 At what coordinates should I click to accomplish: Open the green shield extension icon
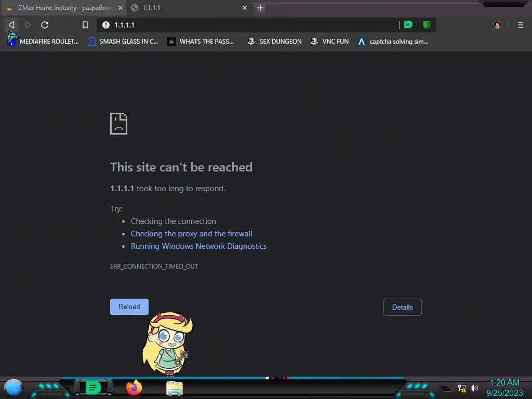(427, 24)
